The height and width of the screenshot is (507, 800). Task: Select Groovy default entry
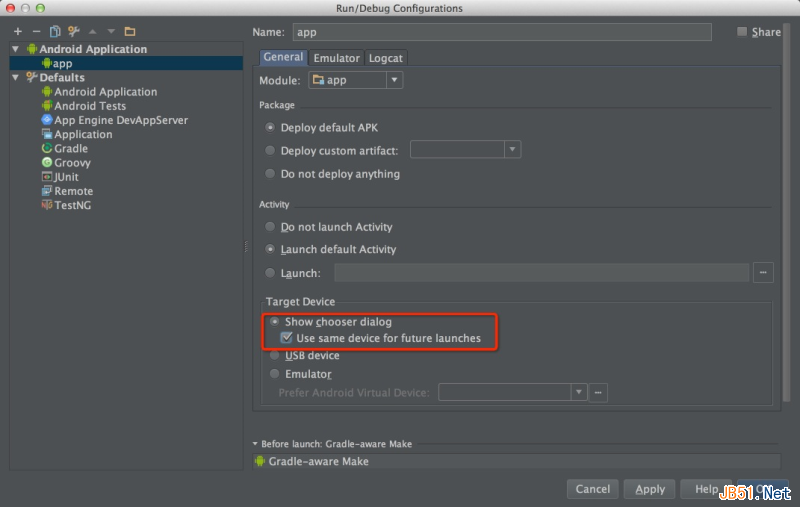coord(66,163)
